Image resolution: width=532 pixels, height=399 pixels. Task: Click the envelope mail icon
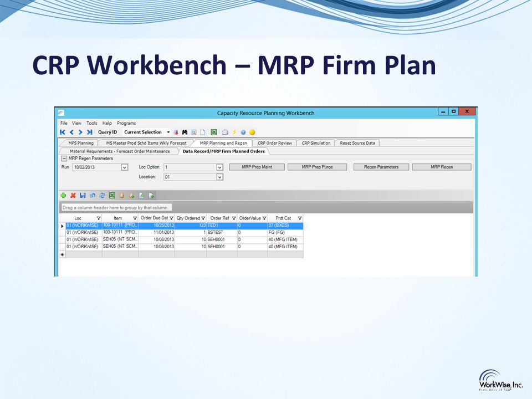point(224,132)
